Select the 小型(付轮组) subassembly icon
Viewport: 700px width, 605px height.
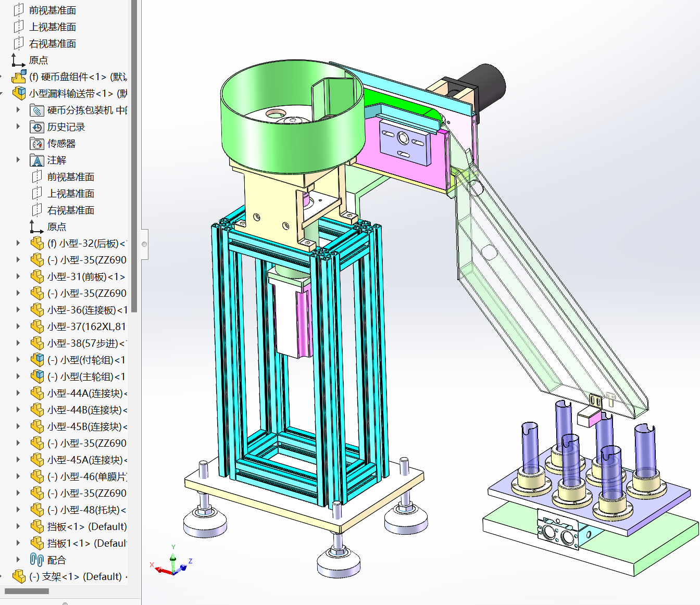click(37, 360)
